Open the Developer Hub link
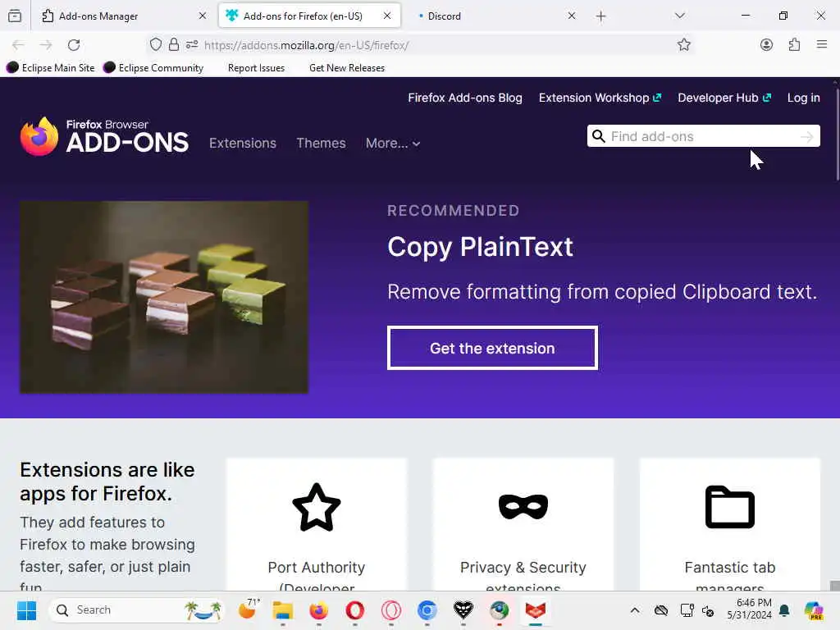840x630 pixels. [724, 98]
